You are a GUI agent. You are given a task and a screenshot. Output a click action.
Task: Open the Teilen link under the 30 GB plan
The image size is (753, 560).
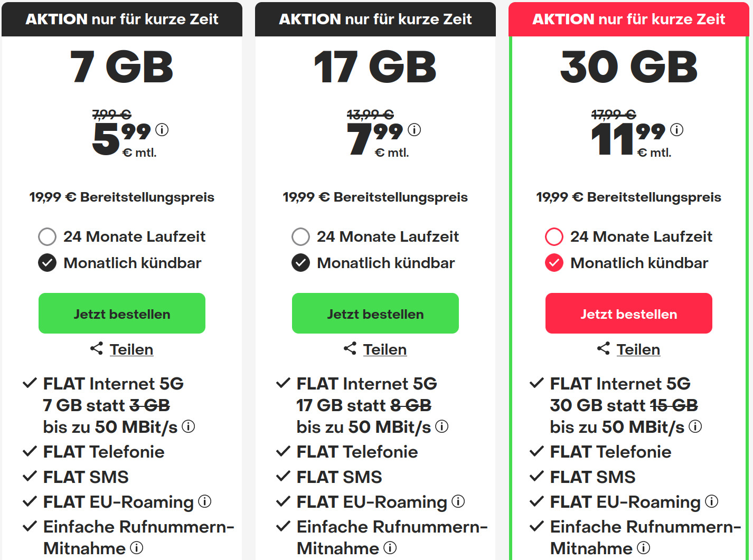(x=638, y=349)
